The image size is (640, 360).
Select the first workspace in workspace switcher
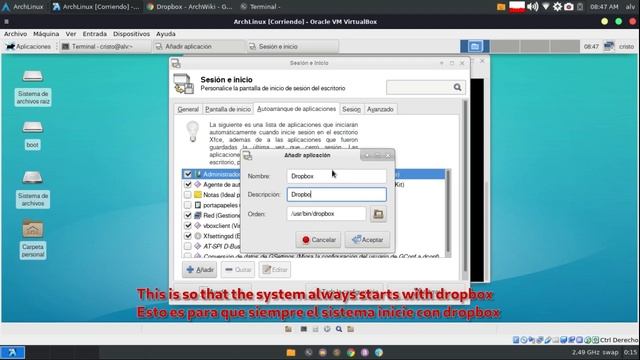tap(475, 46)
